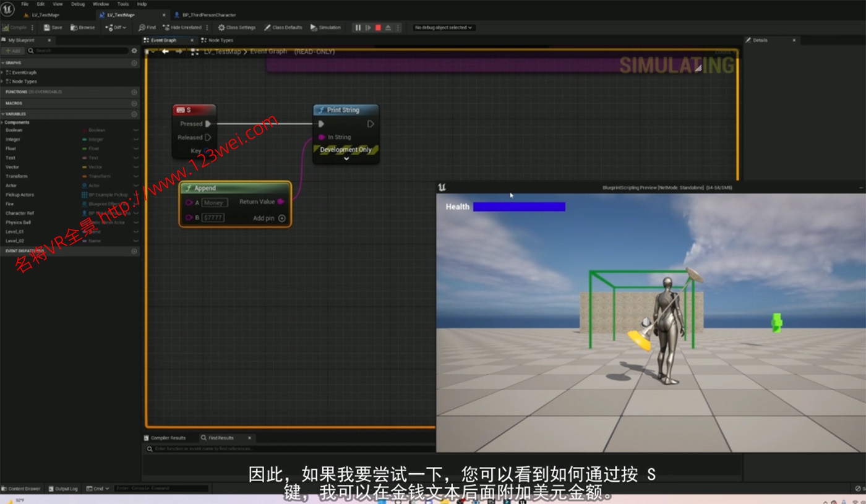Click the Content Drawer button

pyautogui.click(x=21, y=489)
